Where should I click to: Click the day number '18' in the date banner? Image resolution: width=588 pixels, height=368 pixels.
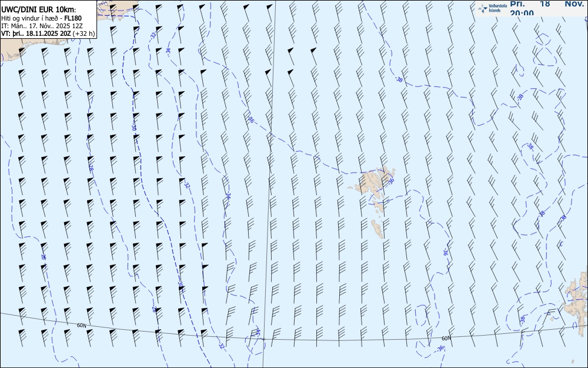pyautogui.click(x=545, y=4)
